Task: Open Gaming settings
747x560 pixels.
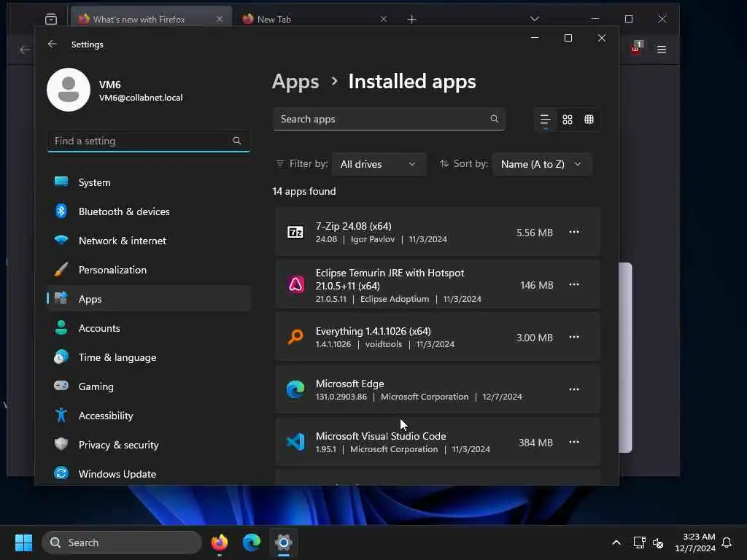Action: (x=149, y=386)
